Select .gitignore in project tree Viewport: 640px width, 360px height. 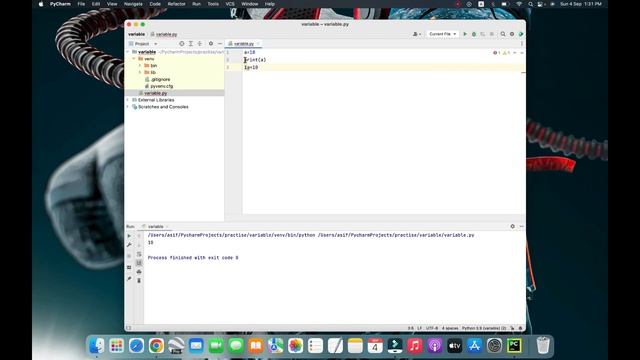(x=160, y=80)
